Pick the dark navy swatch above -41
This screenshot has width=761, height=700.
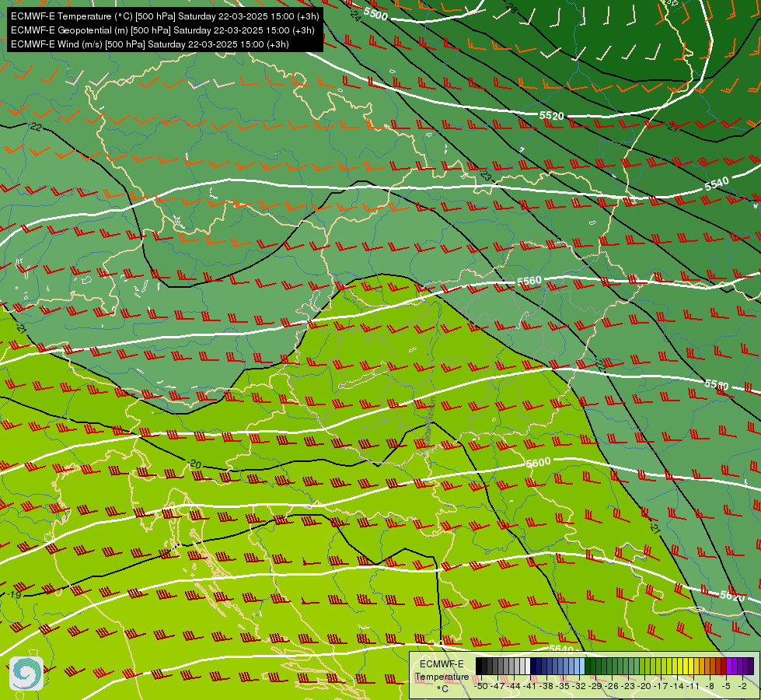tap(533, 666)
